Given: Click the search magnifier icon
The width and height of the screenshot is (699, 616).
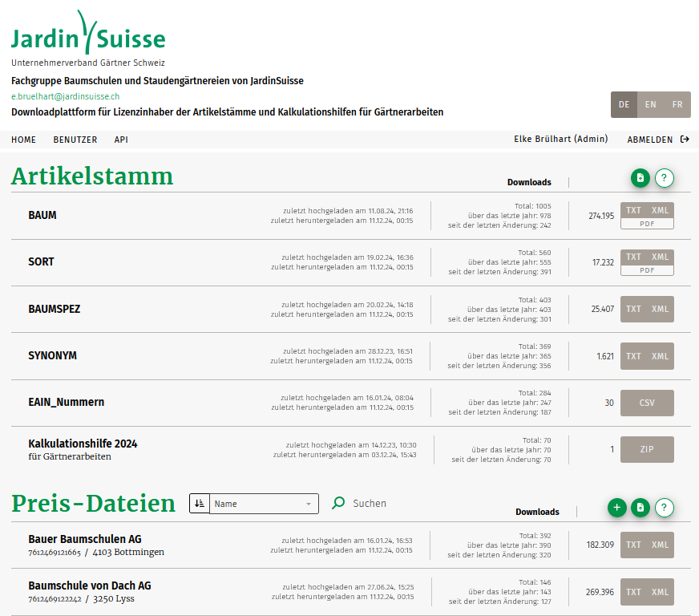Looking at the screenshot, I should pyautogui.click(x=338, y=503).
